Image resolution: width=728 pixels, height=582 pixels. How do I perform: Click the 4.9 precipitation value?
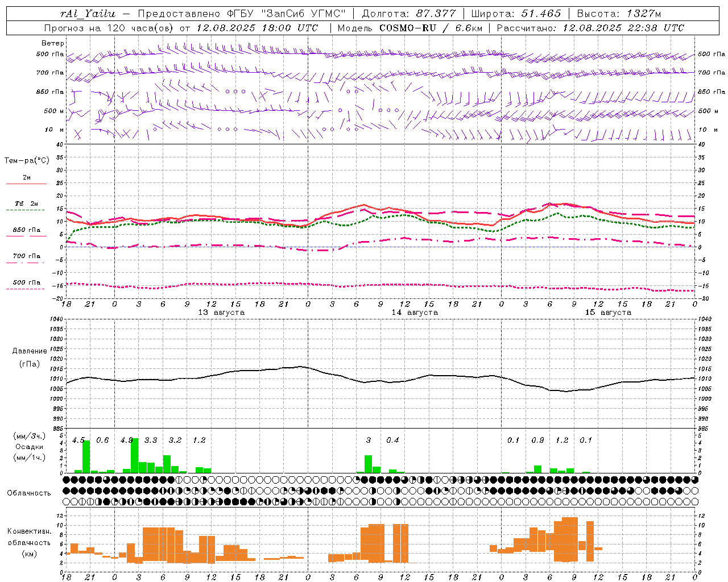126,440
